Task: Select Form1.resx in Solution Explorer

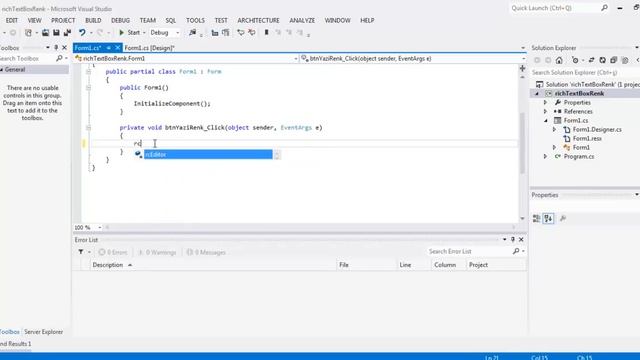Action: tap(587, 138)
